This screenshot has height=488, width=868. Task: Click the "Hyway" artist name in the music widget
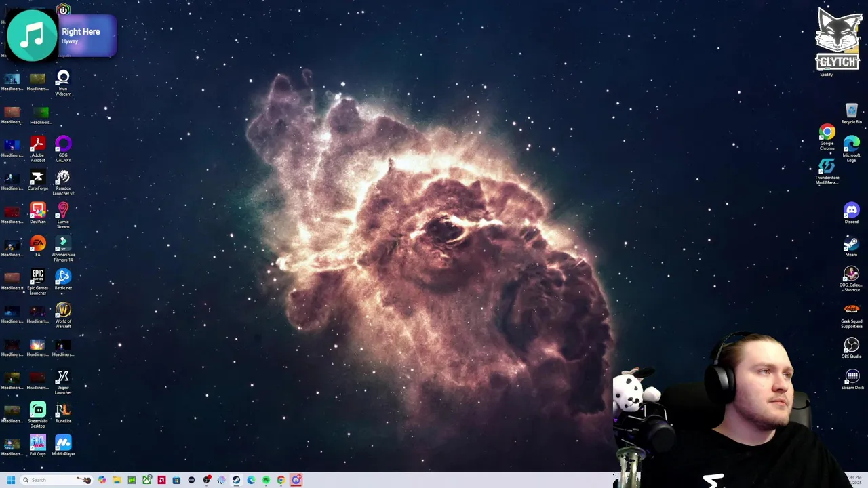70,41
